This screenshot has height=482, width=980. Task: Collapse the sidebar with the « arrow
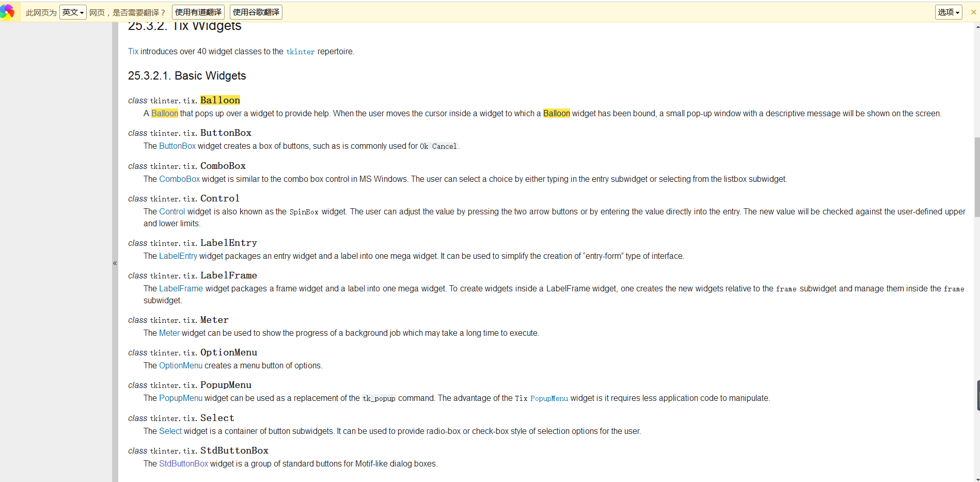(115, 263)
